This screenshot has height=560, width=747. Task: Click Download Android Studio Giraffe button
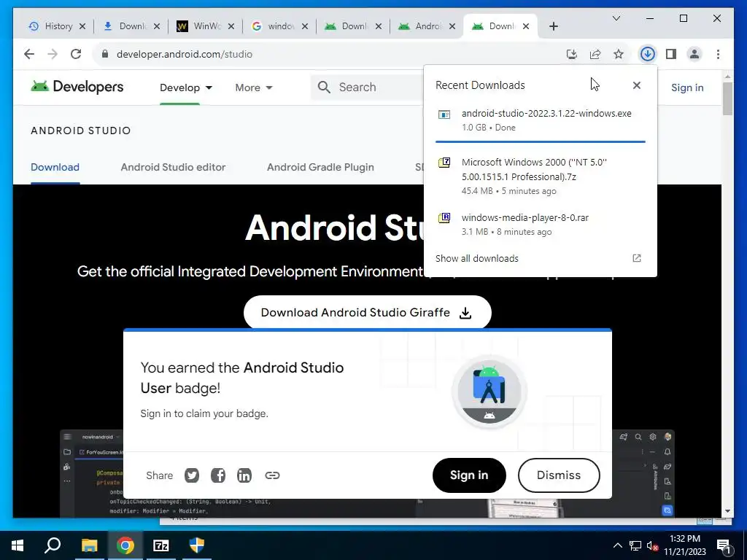pos(368,312)
